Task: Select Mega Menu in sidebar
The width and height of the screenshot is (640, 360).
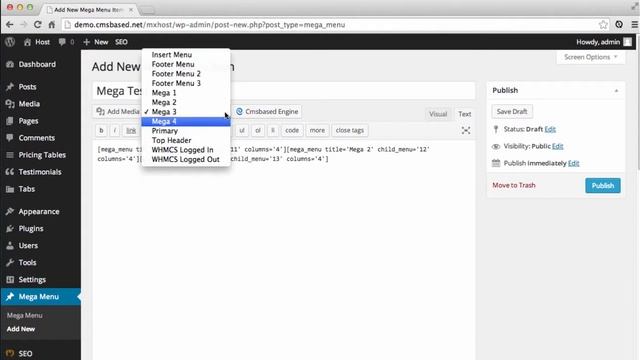Action: pyautogui.click(x=39, y=297)
